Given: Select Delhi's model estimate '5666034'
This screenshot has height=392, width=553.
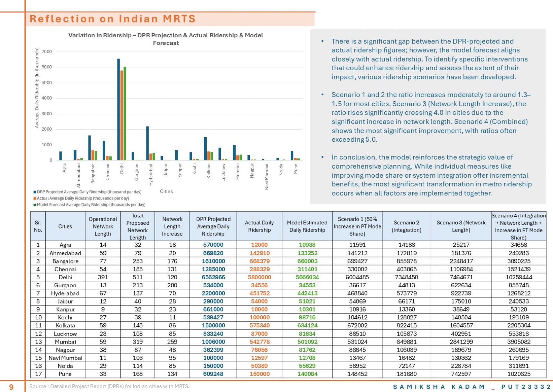Looking at the screenshot, I should tap(307, 277).
